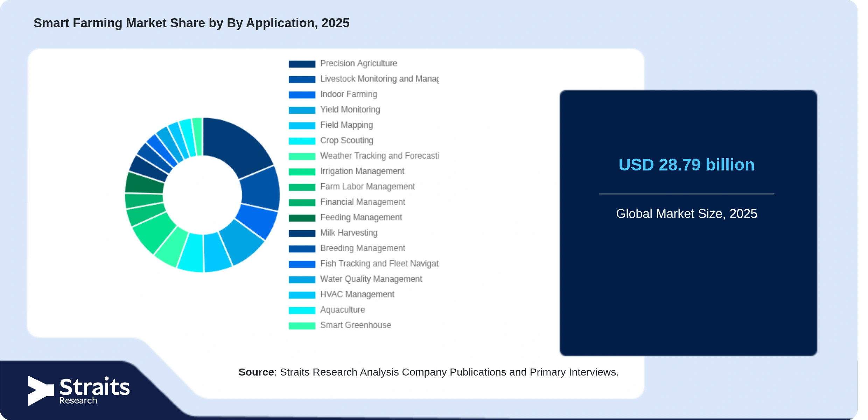868x420 pixels.
Task: Click the Straits Research logo
Action: tap(79, 391)
